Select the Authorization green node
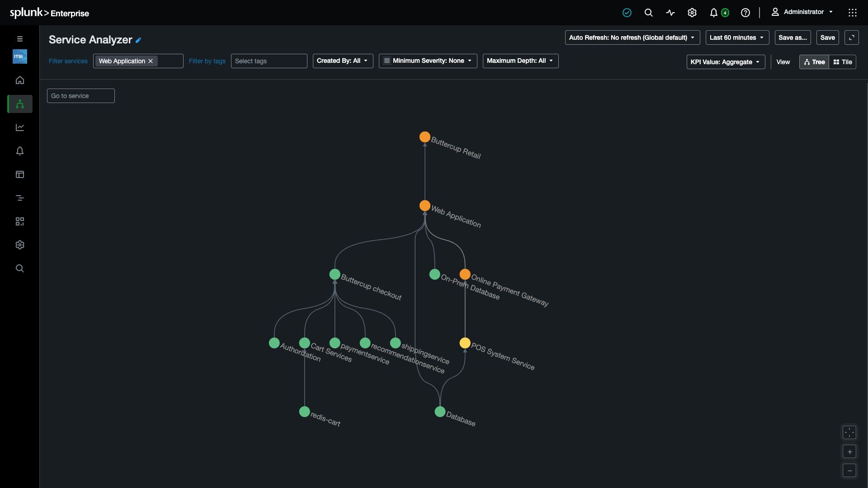 tap(274, 343)
